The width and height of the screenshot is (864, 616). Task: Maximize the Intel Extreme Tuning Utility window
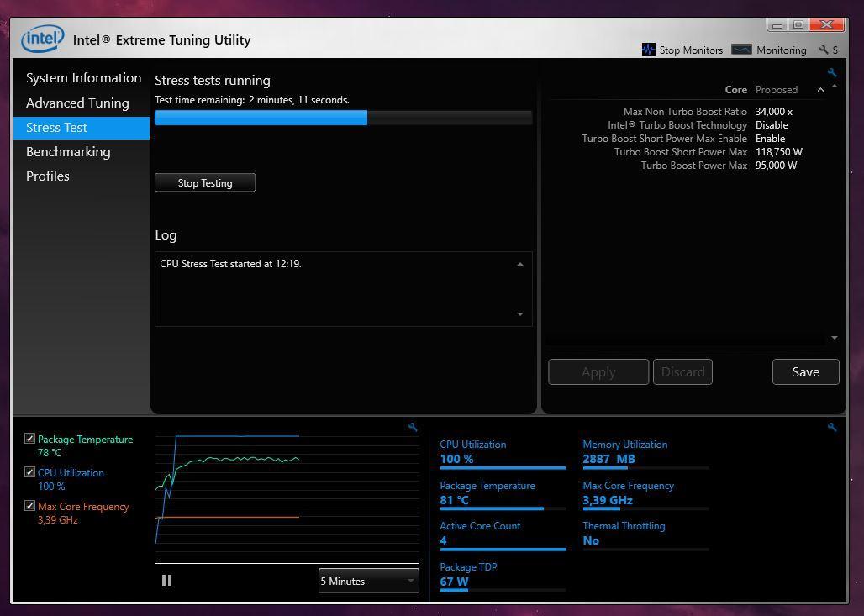click(x=798, y=25)
